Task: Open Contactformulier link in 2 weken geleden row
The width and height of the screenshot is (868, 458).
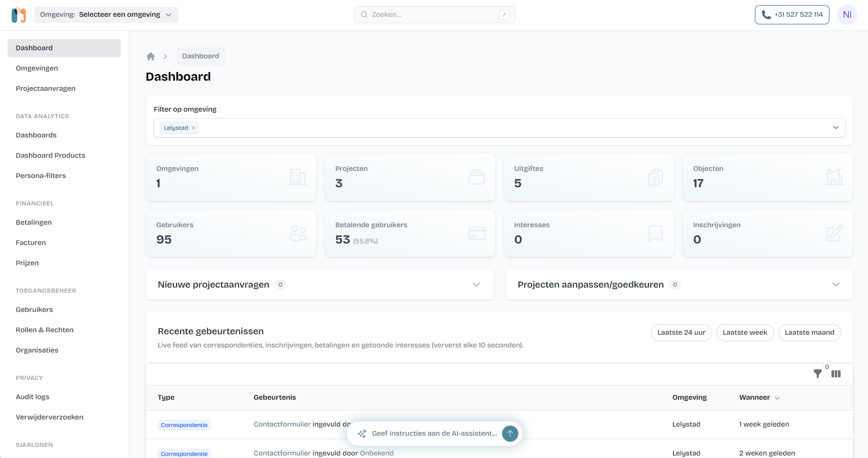Action: pos(282,453)
